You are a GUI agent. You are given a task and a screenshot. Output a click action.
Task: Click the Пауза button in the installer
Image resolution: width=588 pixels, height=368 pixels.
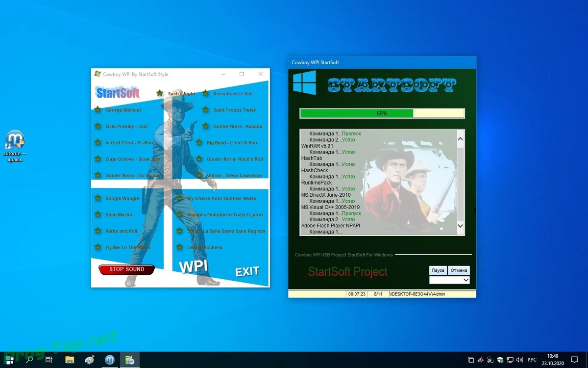click(x=438, y=270)
